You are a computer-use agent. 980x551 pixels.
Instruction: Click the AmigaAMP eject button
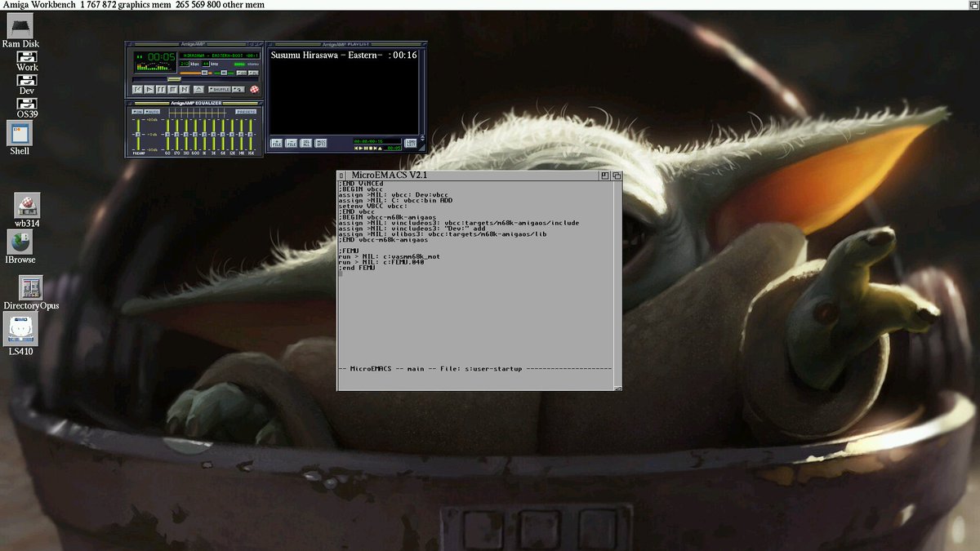click(x=198, y=89)
